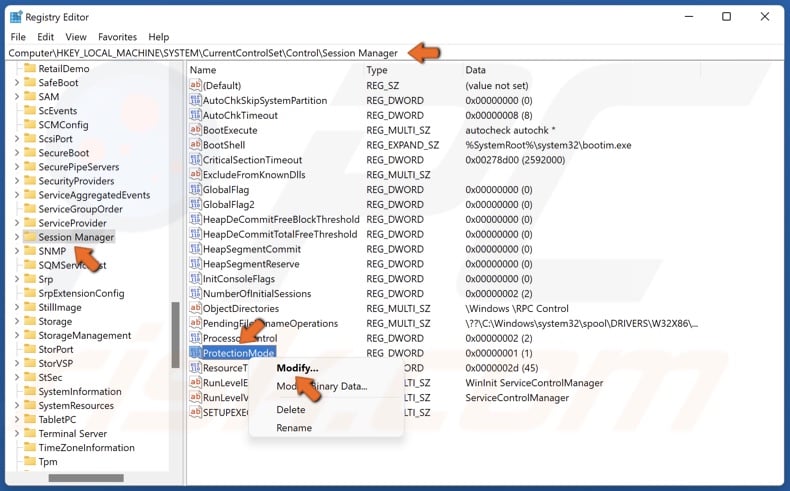Click the CriticalSectionTimeout DWORD icon
The height and width of the screenshot is (491, 790).
[x=195, y=160]
